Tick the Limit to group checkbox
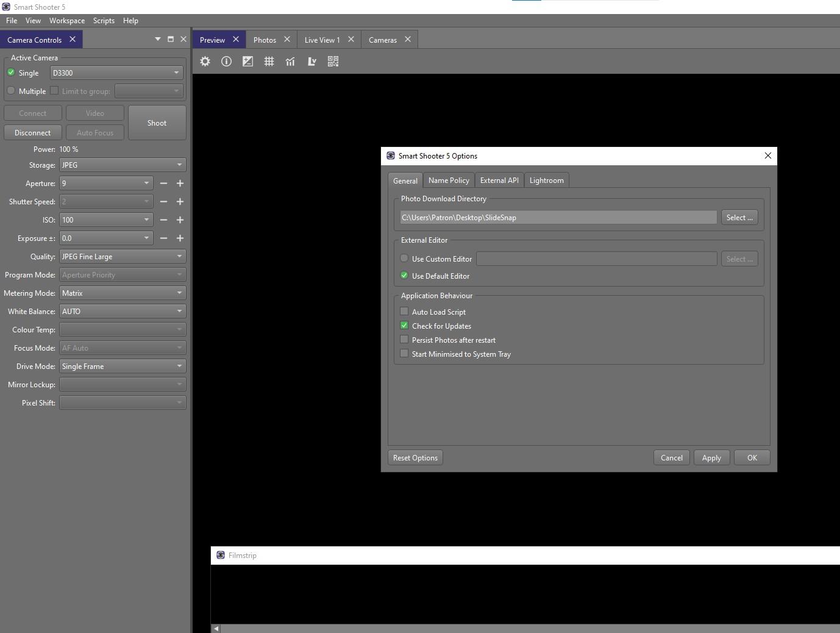The height and width of the screenshot is (633, 840). pyautogui.click(x=54, y=91)
